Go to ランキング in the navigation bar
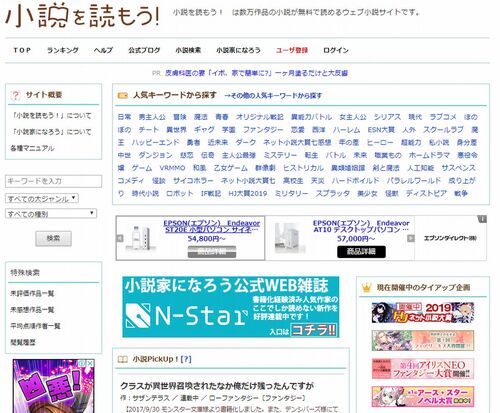This screenshot has height=413, width=500. (x=63, y=50)
